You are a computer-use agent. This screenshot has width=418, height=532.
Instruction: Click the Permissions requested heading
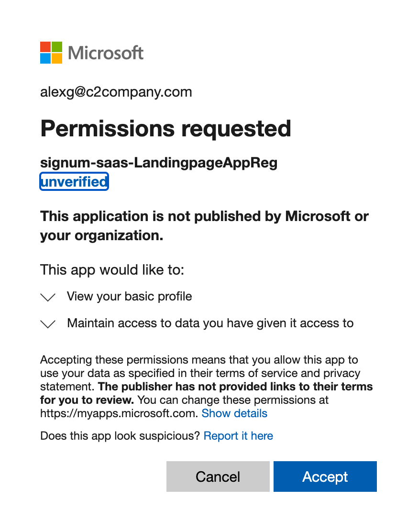[x=166, y=128]
